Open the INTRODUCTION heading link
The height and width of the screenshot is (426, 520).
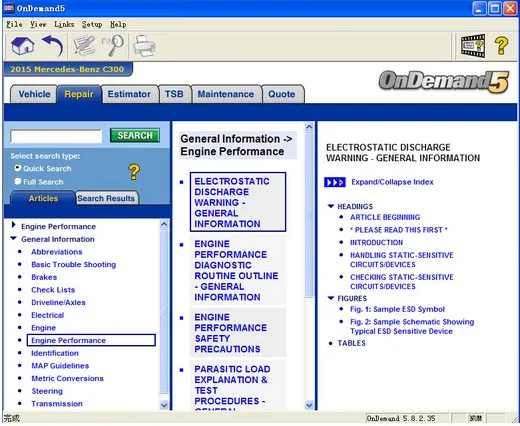pyautogui.click(x=376, y=243)
